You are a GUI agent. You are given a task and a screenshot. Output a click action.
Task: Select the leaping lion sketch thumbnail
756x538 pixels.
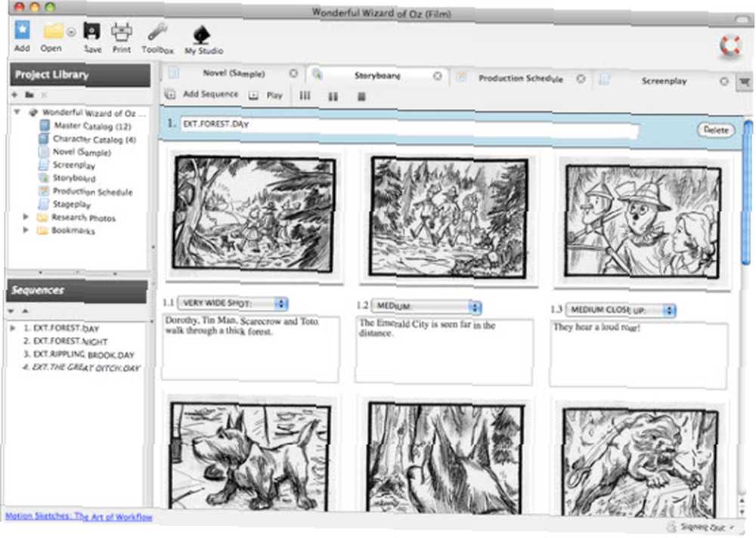(641, 463)
